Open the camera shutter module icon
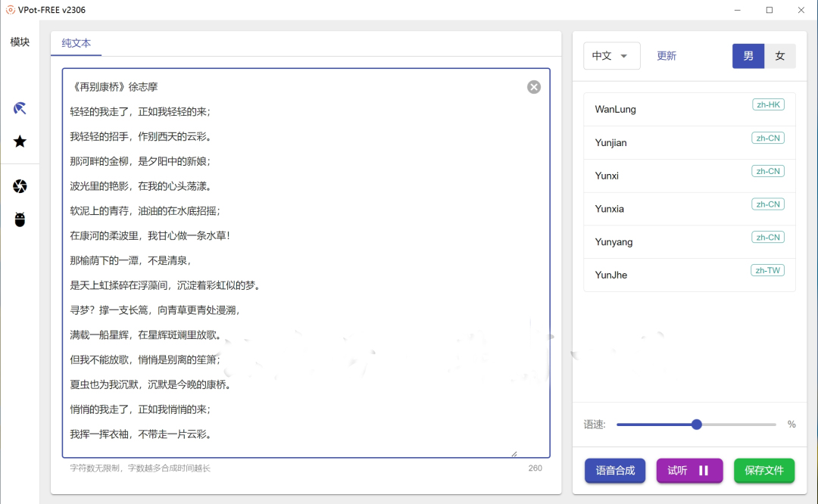Screen dimensions: 818x504 20,186
